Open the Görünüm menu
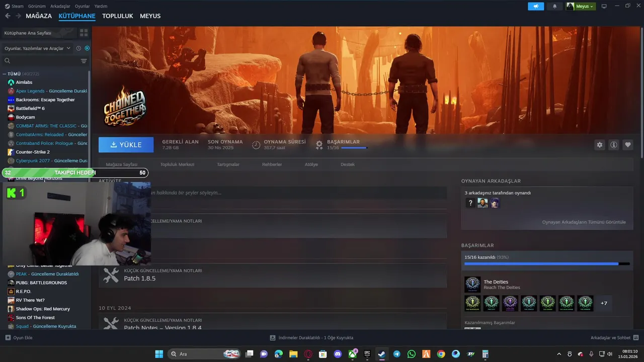 [x=37, y=6]
